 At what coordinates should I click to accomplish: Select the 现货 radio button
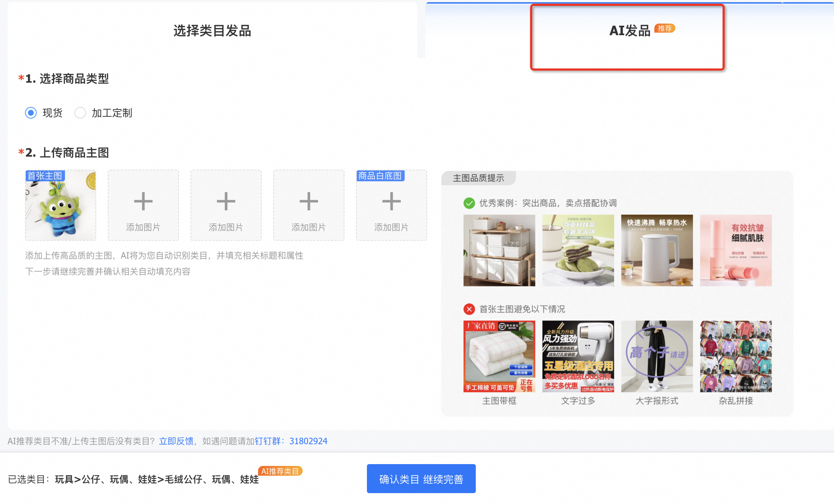point(31,113)
